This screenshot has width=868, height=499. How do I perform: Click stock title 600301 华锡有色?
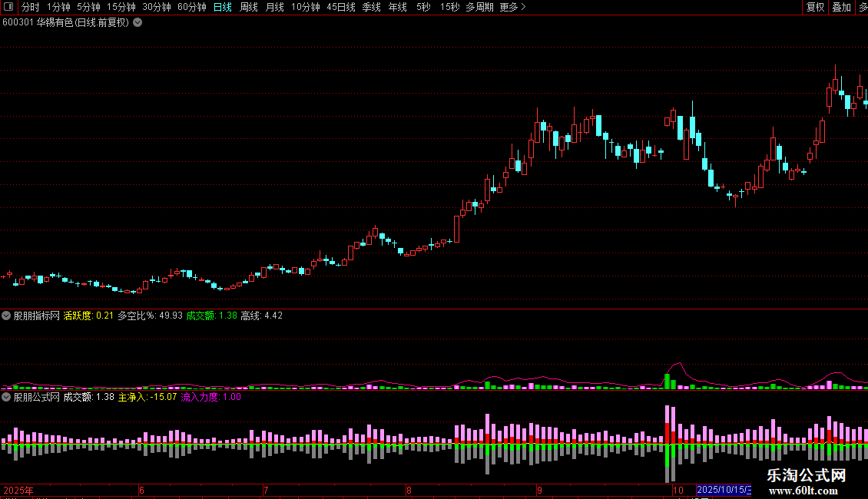tap(65, 23)
